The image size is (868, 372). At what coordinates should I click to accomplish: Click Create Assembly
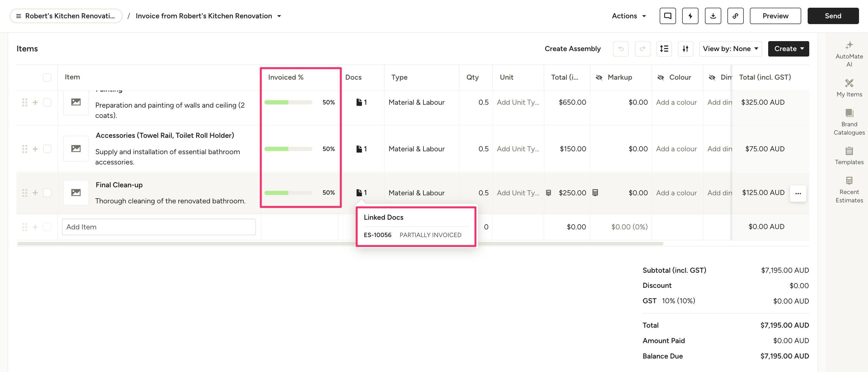tap(572, 49)
